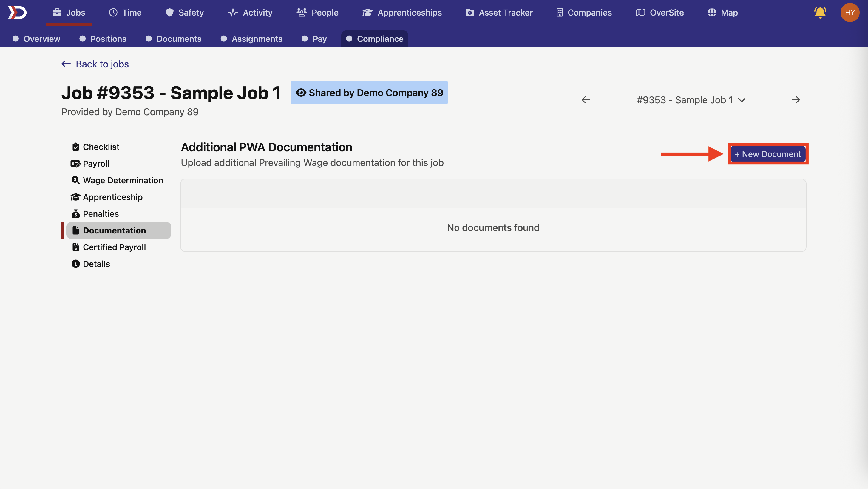
Task: Open Asset Tracker in the top nav
Action: 499,13
